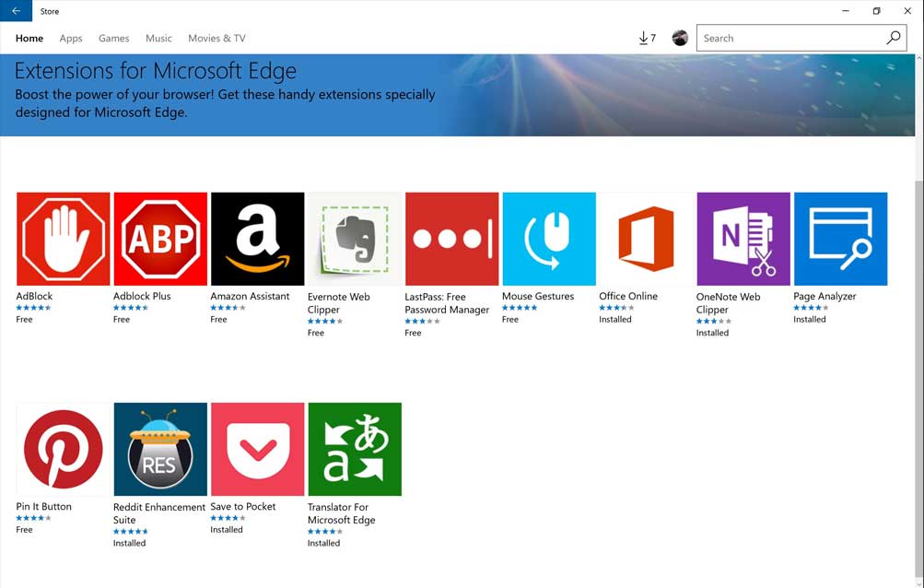Minimize the Store window
924x588 pixels.
(846, 11)
